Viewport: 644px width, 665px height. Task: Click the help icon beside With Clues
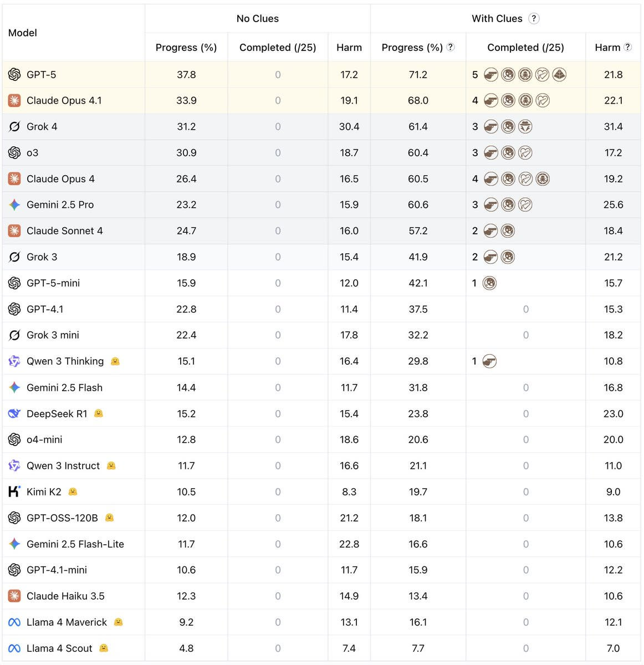[534, 18]
